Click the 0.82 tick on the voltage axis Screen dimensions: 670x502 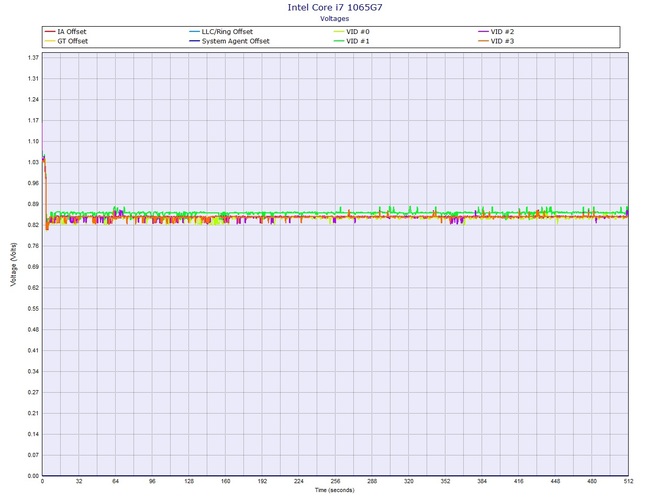point(33,225)
